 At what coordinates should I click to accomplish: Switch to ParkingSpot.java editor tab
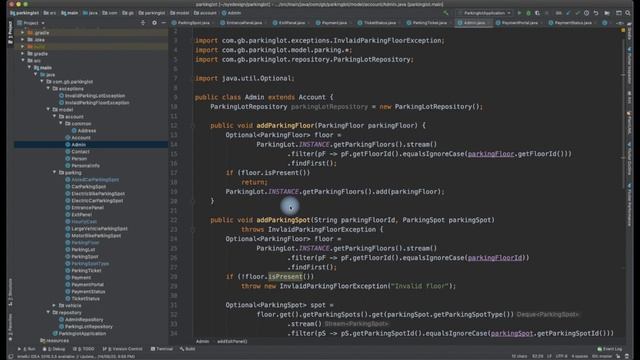coord(191,23)
